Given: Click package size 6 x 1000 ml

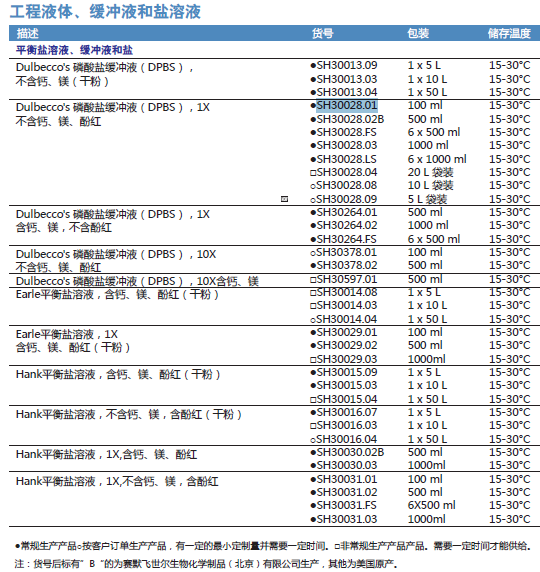Looking at the screenshot, I should pos(437,159).
